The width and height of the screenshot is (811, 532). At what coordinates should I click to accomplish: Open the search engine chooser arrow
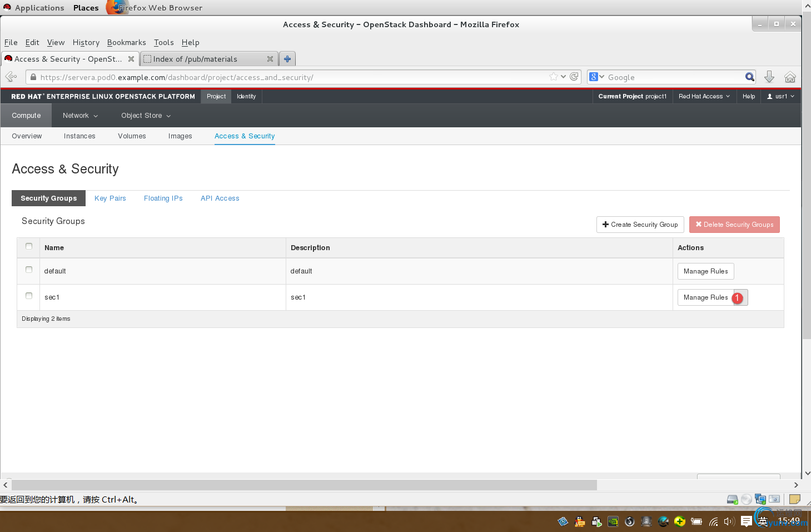(601, 77)
